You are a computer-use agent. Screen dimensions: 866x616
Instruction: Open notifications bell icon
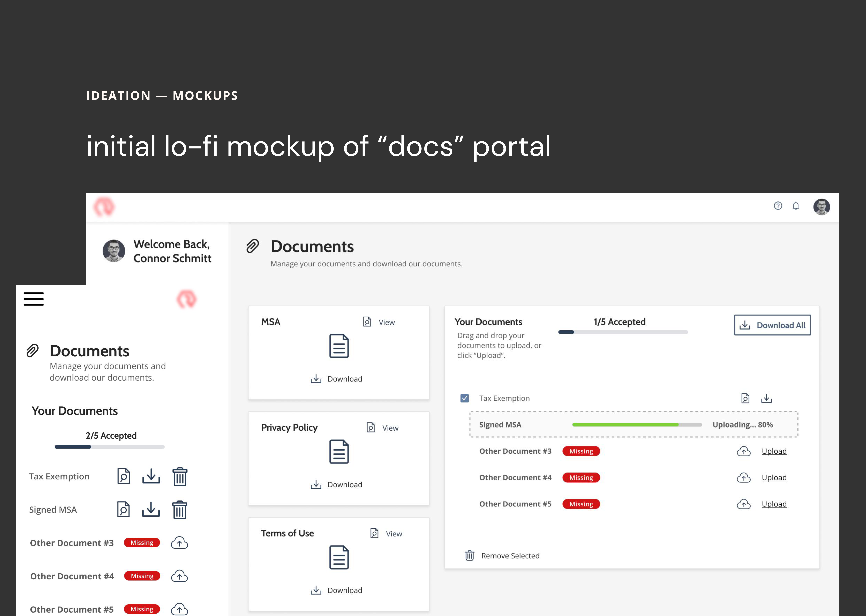pyautogui.click(x=796, y=206)
